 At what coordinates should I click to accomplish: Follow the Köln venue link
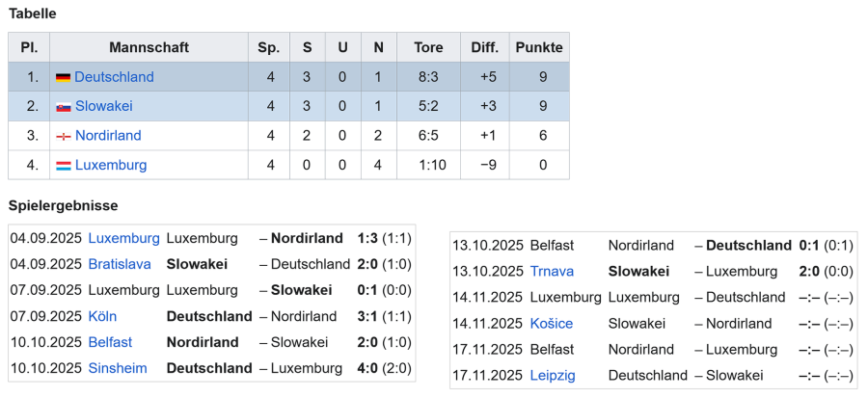pyautogui.click(x=102, y=316)
